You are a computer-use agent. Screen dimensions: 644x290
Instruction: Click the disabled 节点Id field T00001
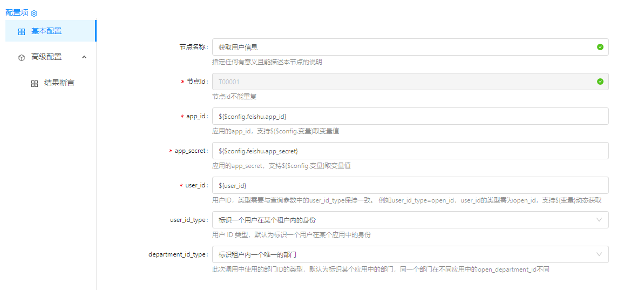point(399,82)
